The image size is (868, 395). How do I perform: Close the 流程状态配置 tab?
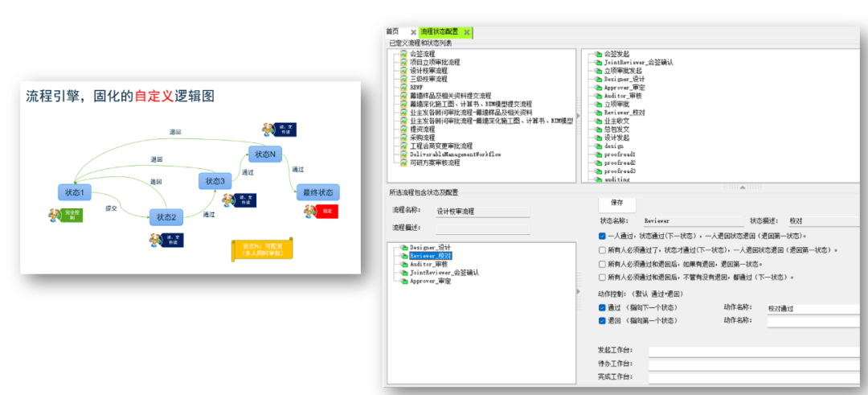467,32
